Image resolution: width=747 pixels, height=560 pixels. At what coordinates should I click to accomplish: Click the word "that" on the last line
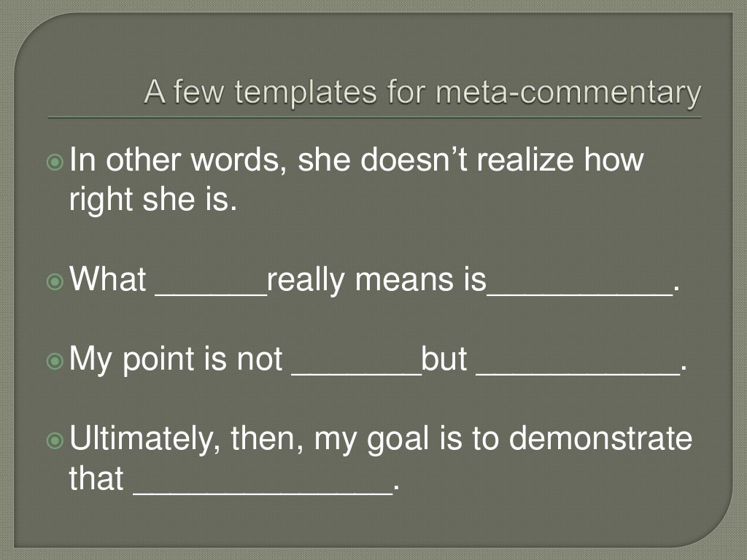coord(96,479)
